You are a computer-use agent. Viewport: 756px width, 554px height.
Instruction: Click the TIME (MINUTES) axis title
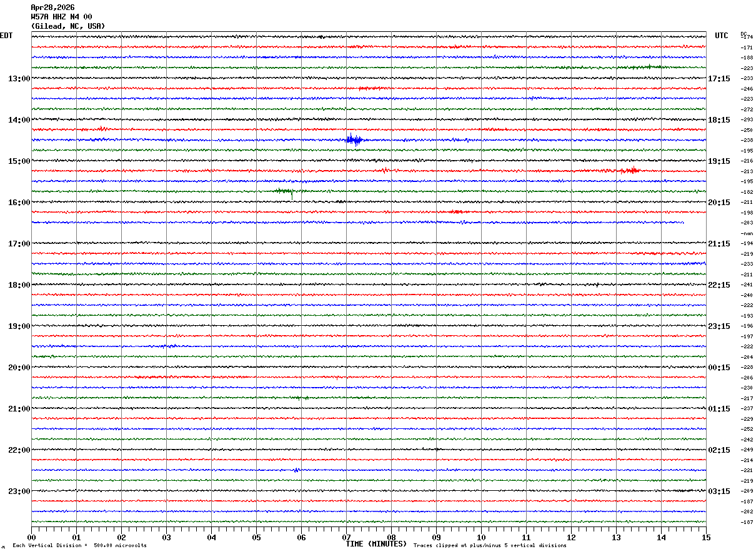376,544
